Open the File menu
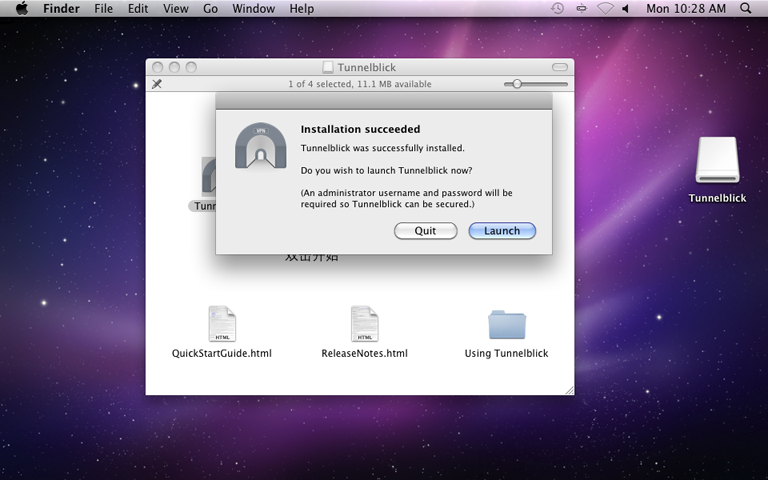Image resolution: width=768 pixels, height=480 pixels. [103, 8]
